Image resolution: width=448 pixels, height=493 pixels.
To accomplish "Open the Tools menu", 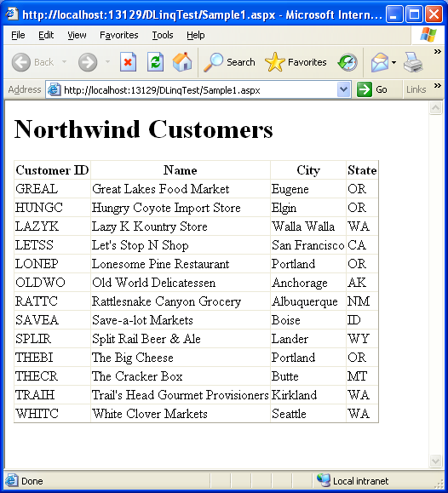I will (x=163, y=35).
